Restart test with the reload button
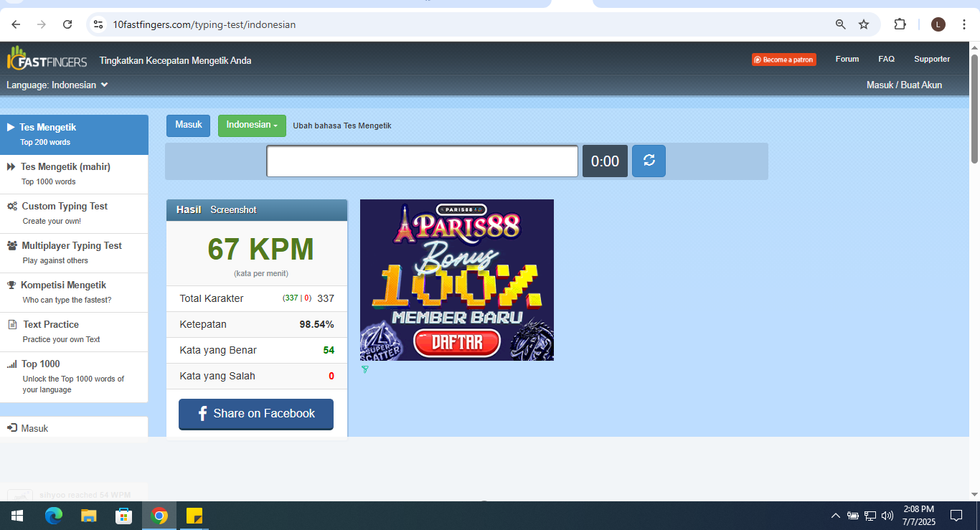This screenshot has height=530, width=980. (x=649, y=161)
